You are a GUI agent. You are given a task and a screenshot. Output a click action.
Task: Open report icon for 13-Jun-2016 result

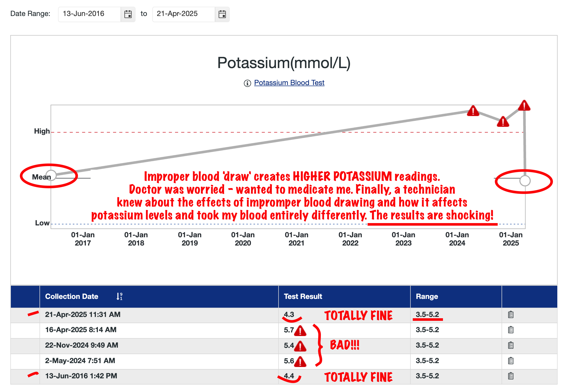click(511, 376)
